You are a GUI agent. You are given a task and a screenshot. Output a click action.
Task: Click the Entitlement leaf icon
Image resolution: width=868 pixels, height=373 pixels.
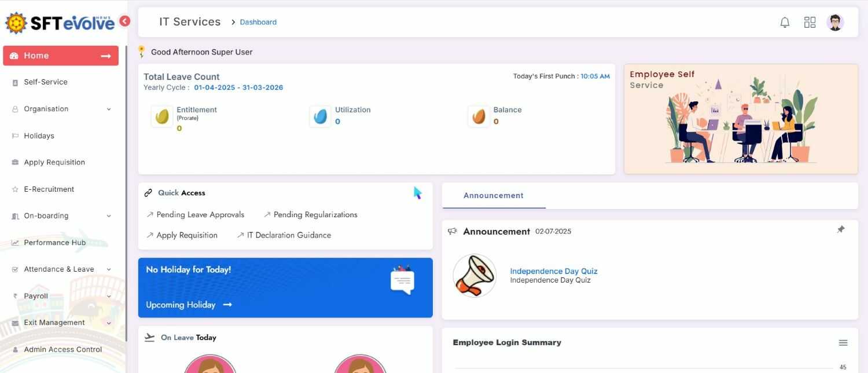click(162, 116)
